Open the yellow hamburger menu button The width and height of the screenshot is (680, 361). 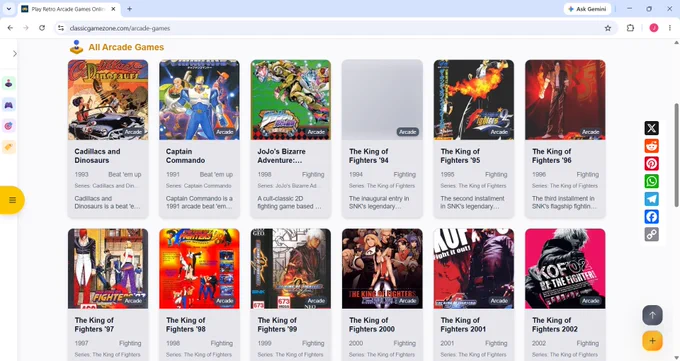[12, 200]
